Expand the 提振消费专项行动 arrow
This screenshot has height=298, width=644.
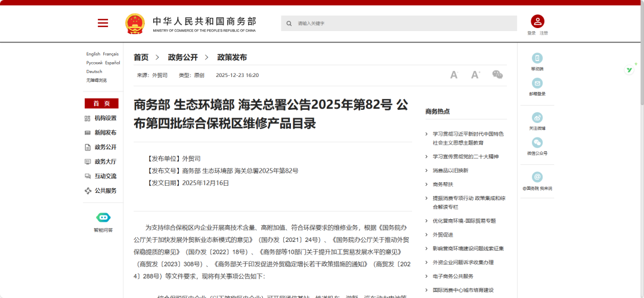click(427, 198)
